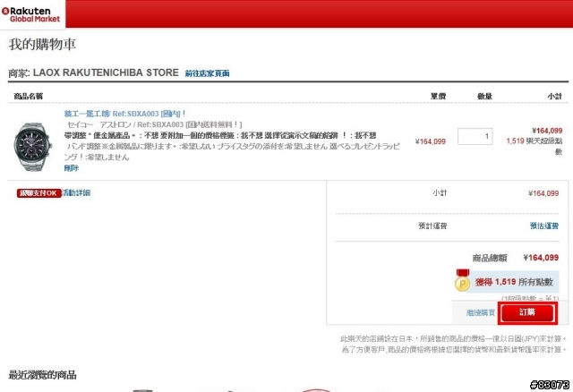Screen dimensions: 573x392
Task: Select the 預計運費 label
Action: pyautogui.click(x=432, y=226)
